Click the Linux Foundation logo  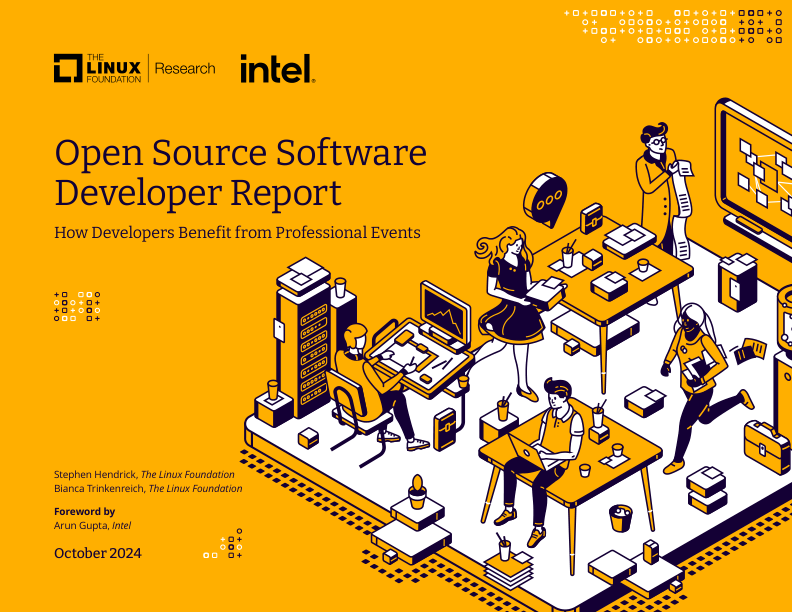pyautogui.click(x=97, y=68)
